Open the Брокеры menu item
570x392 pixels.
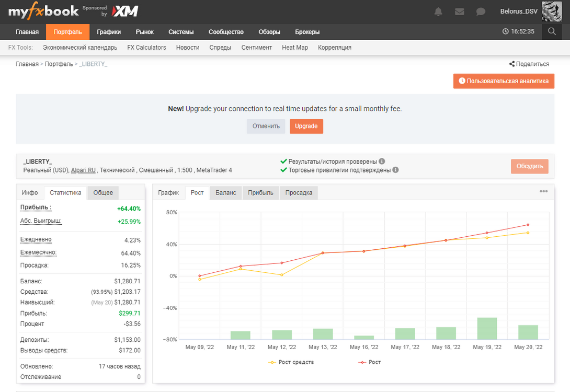pos(307,32)
